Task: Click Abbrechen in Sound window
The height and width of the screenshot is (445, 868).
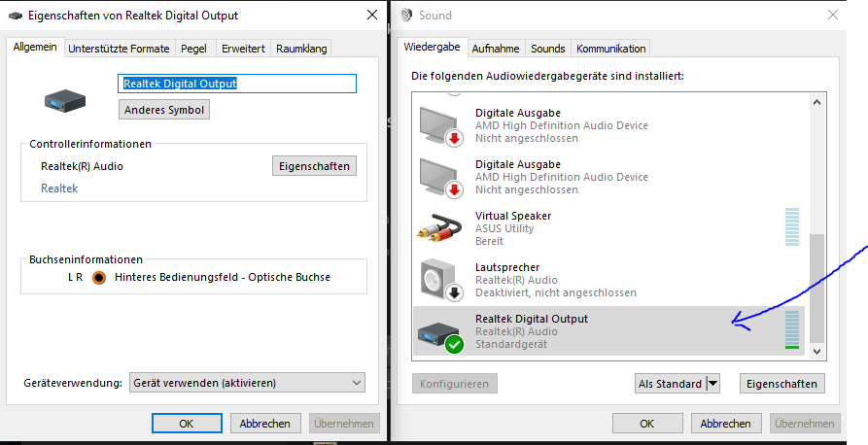Action: point(725,424)
